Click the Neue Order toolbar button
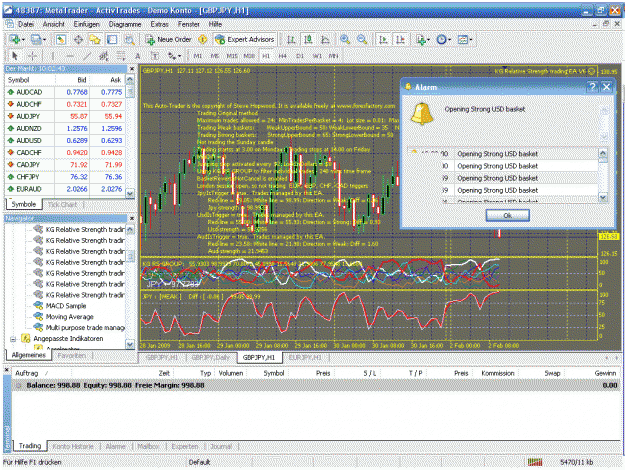Viewport: 625px width, 470px height. click(x=168, y=39)
